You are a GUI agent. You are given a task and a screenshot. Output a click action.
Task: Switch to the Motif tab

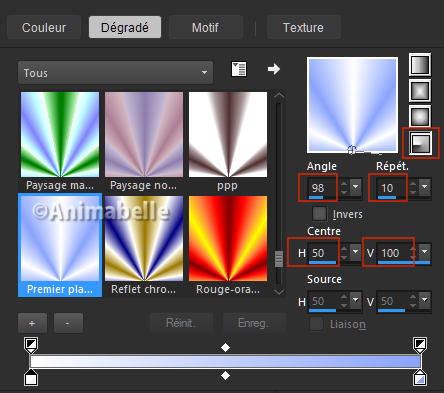205,27
